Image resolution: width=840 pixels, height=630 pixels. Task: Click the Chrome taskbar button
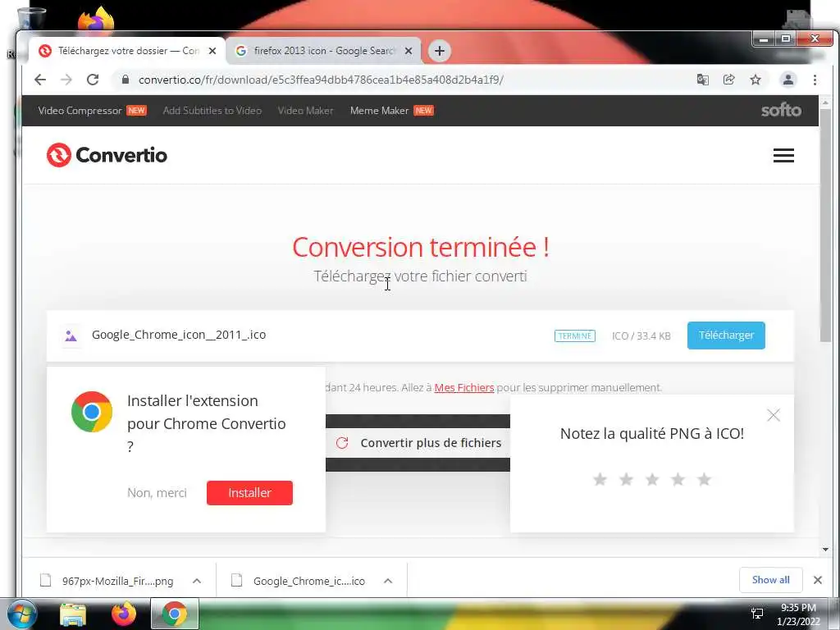(x=175, y=614)
